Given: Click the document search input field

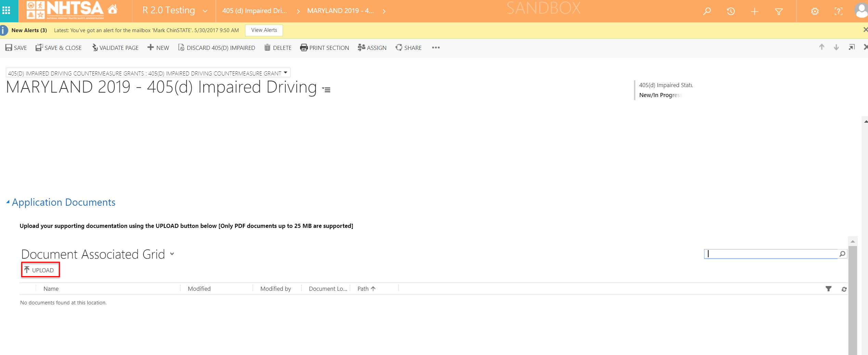Looking at the screenshot, I should pyautogui.click(x=770, y=254).
